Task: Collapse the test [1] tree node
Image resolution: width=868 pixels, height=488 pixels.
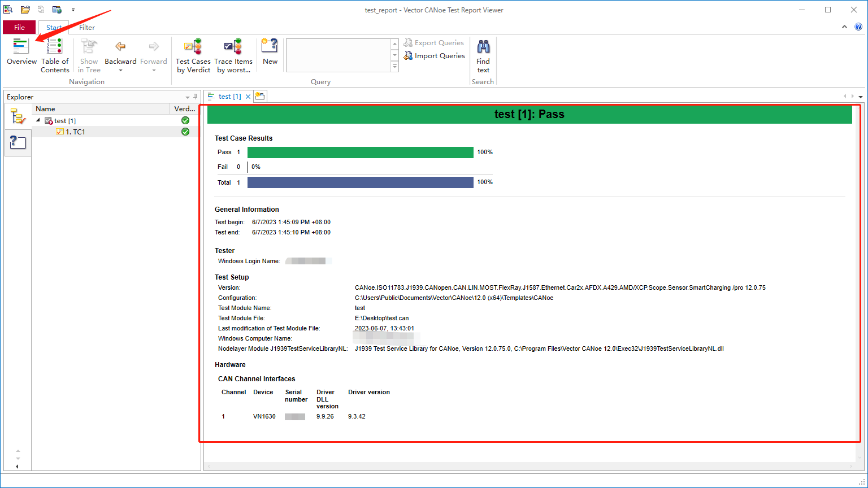Action: click(38, 120)
